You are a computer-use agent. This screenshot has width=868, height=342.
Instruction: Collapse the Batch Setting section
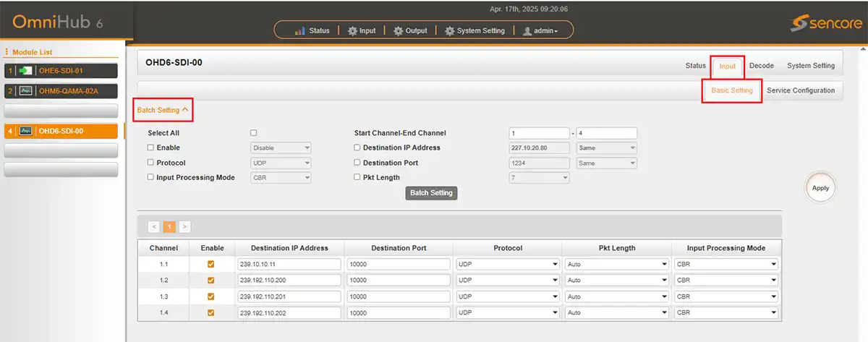point(163,110)
